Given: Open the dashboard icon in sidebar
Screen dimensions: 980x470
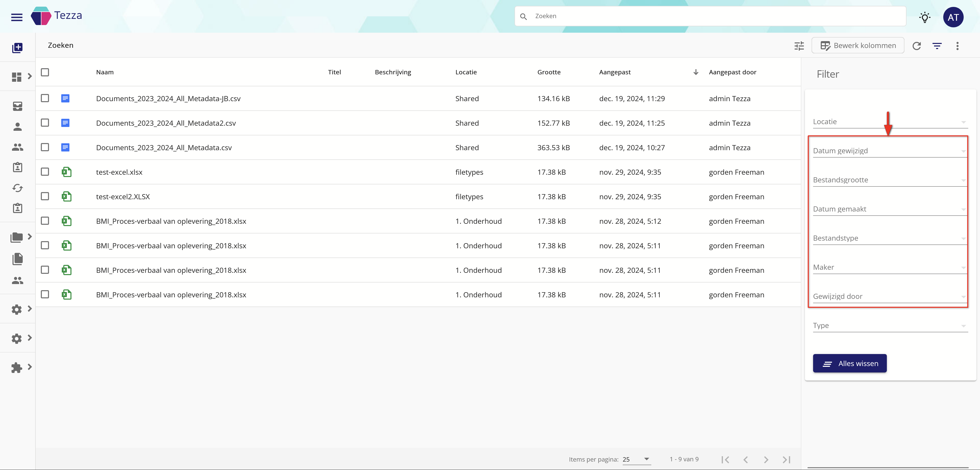Looking at the screenshot, I should coord(17,77).
